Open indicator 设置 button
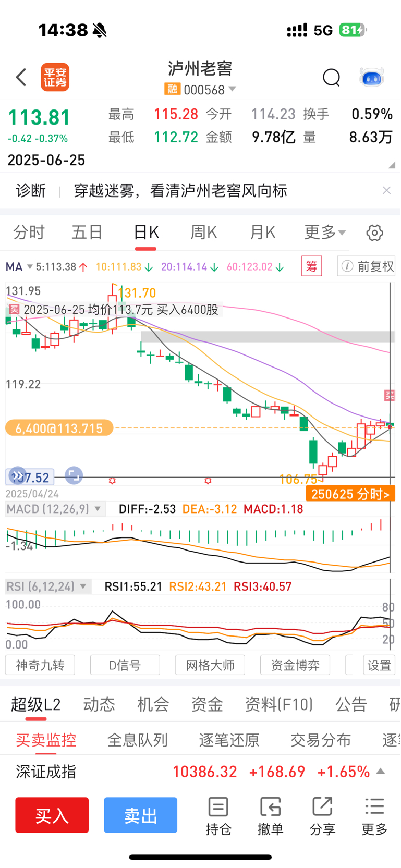The image size is (401, 868). (379, 665)
